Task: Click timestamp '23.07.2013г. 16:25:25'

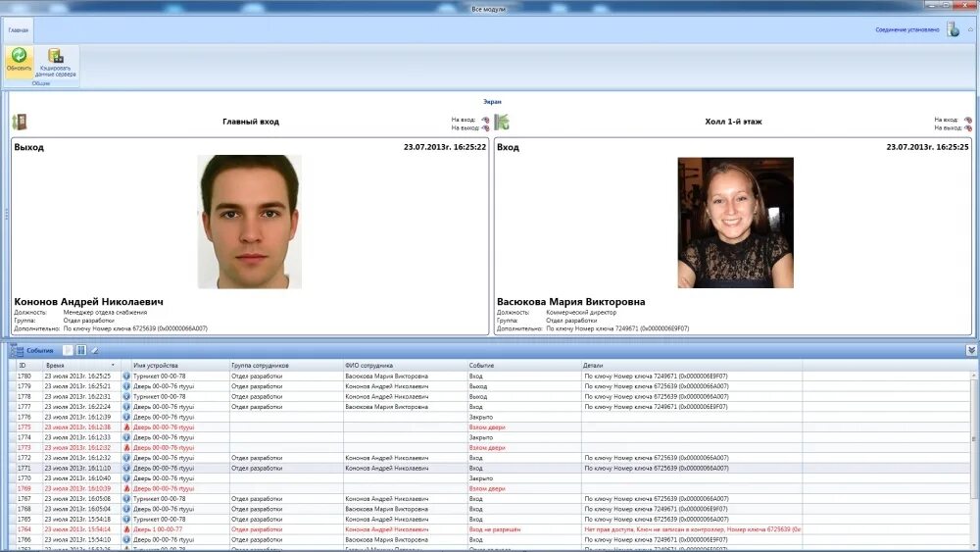Action: 927,147
